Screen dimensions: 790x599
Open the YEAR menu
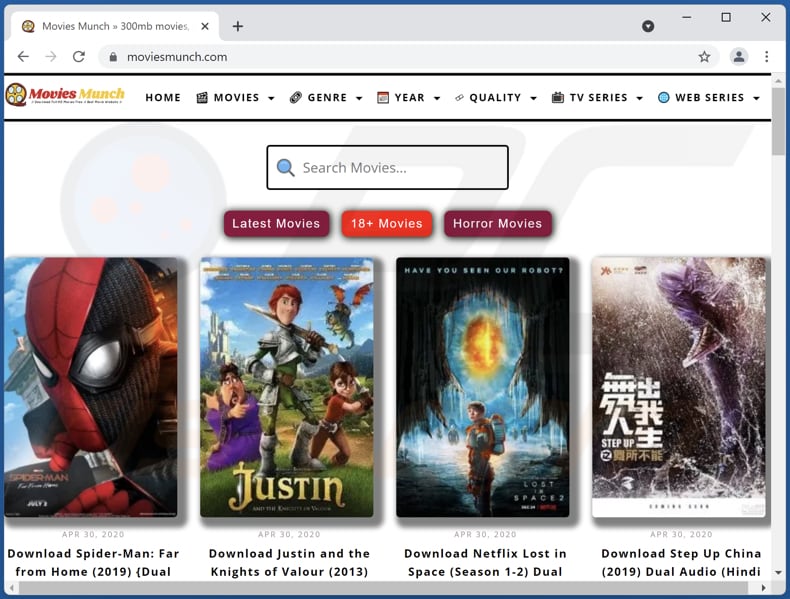[410, 98]
